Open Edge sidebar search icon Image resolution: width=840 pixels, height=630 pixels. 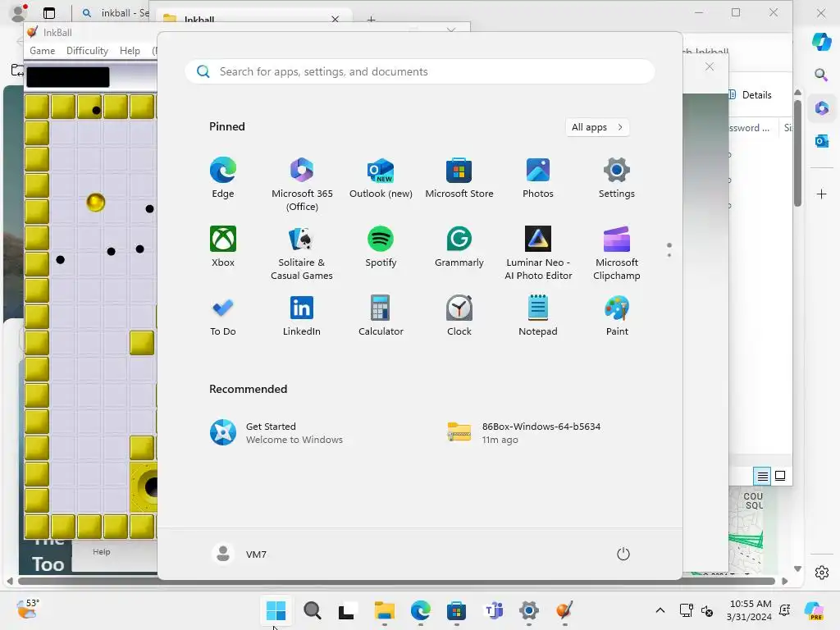tap(821, 75)
